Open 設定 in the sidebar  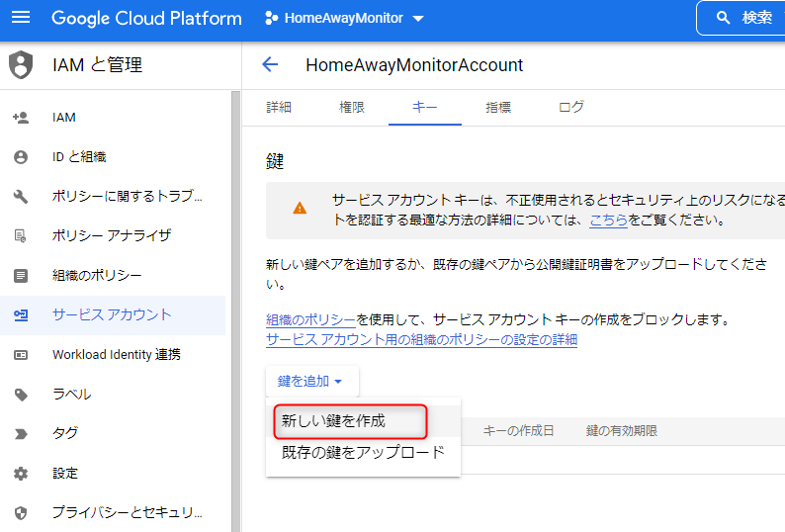pyautogui.click(x=113, y=474)
